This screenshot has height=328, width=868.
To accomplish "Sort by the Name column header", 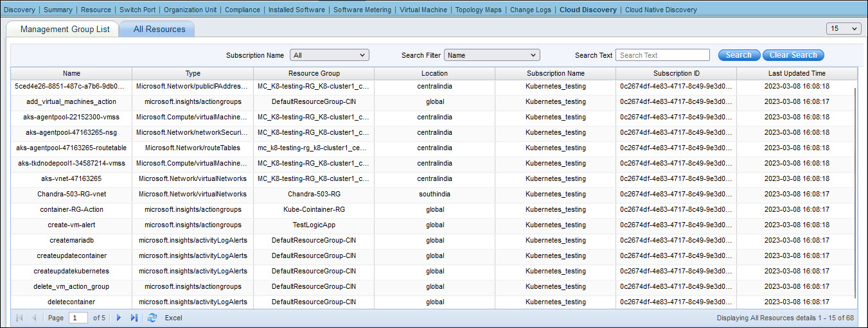I will 72,73.
